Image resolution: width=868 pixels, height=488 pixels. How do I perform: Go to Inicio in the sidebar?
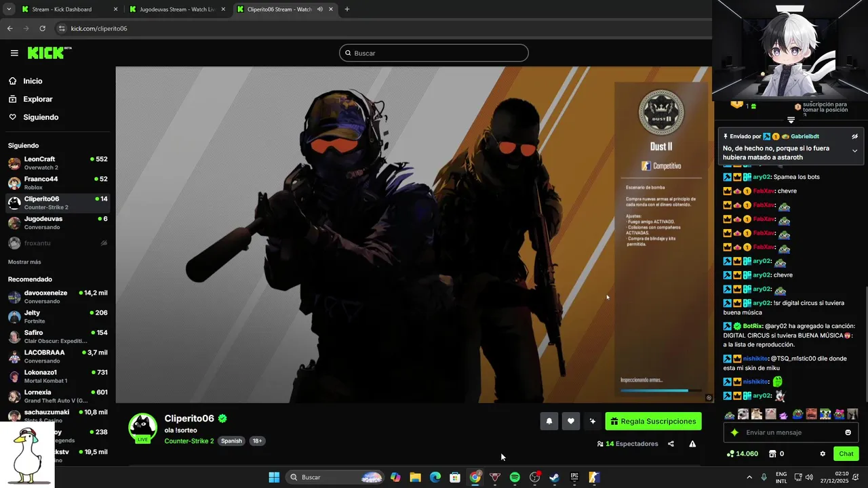pos(33,81)
